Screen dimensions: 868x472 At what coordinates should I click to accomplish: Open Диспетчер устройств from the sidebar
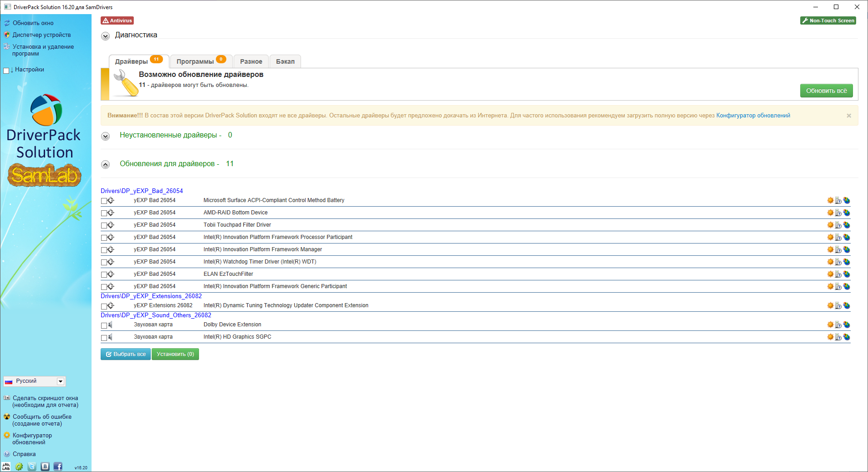pyautogui.click(x=41, y=35)
